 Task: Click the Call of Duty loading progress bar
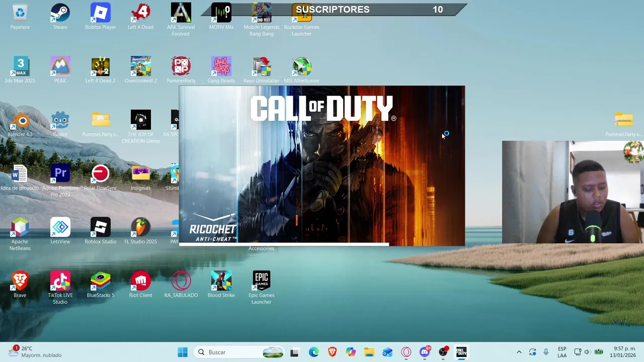[x=322, y=244]
